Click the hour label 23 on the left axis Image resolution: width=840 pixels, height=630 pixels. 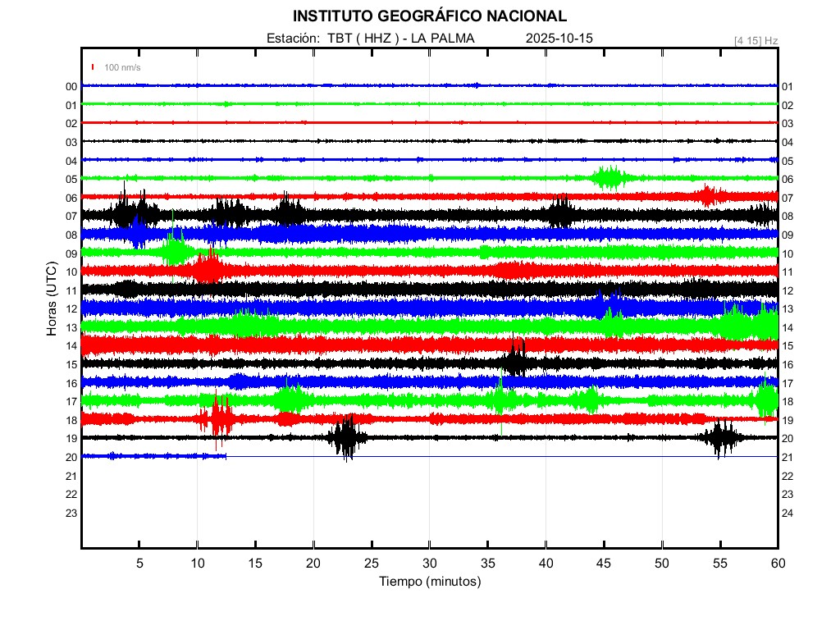click(x=71, y=514)
